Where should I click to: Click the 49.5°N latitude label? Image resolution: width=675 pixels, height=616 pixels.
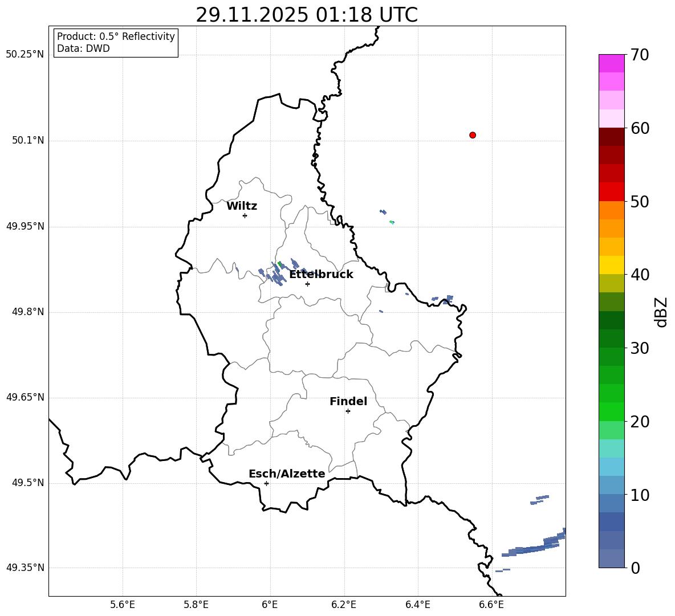[x=28, y=483]
